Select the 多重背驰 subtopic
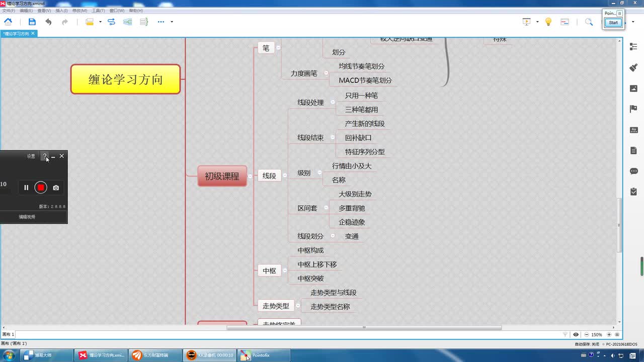 352,208
